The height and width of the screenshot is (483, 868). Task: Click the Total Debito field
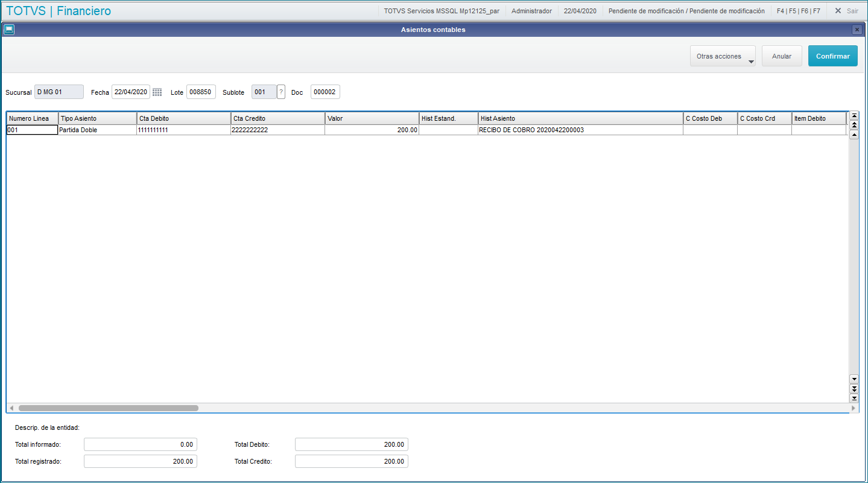point(352,444)
